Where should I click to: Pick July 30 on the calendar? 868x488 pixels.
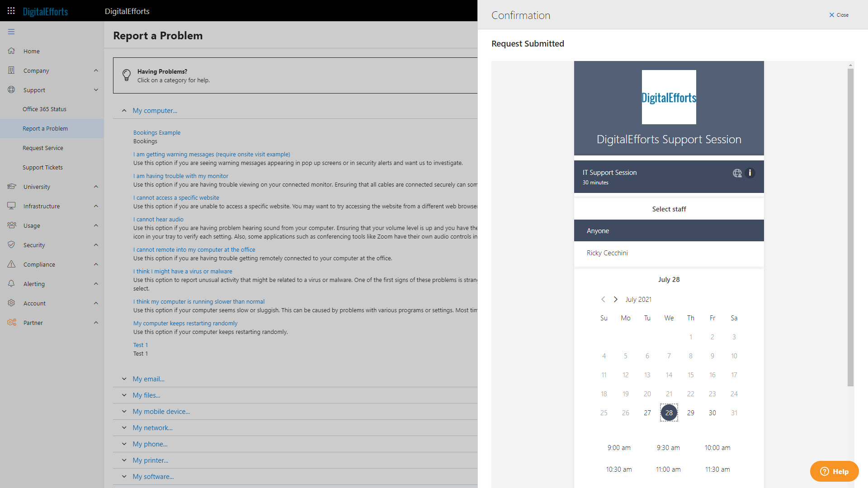point(712,413)
